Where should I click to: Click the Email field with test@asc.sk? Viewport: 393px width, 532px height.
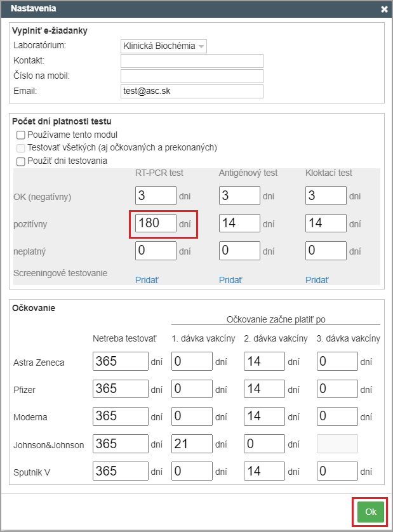[192, 91]
